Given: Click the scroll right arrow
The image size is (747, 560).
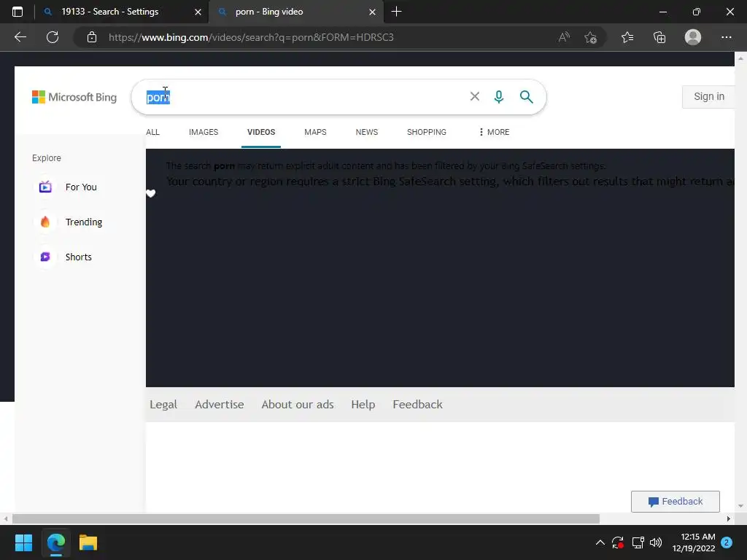Looking at the screenshot, I should click(x=729, y=518).
